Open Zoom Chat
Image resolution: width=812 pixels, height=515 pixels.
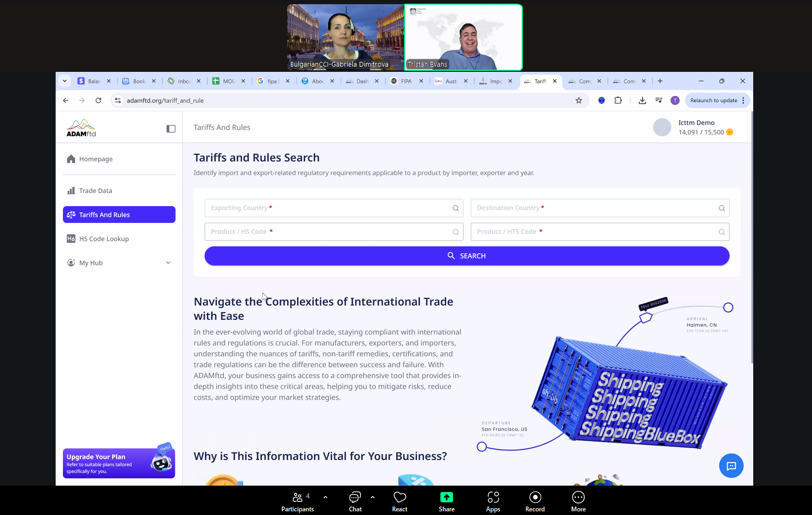[355, 501]
